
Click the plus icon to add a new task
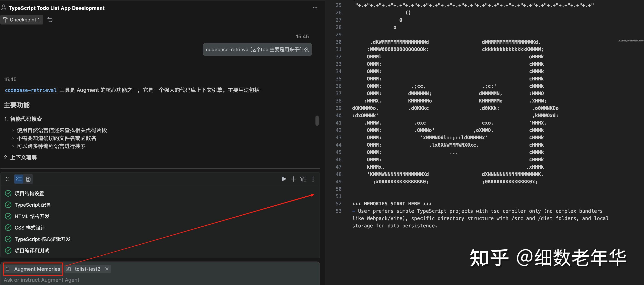[293, 179]
